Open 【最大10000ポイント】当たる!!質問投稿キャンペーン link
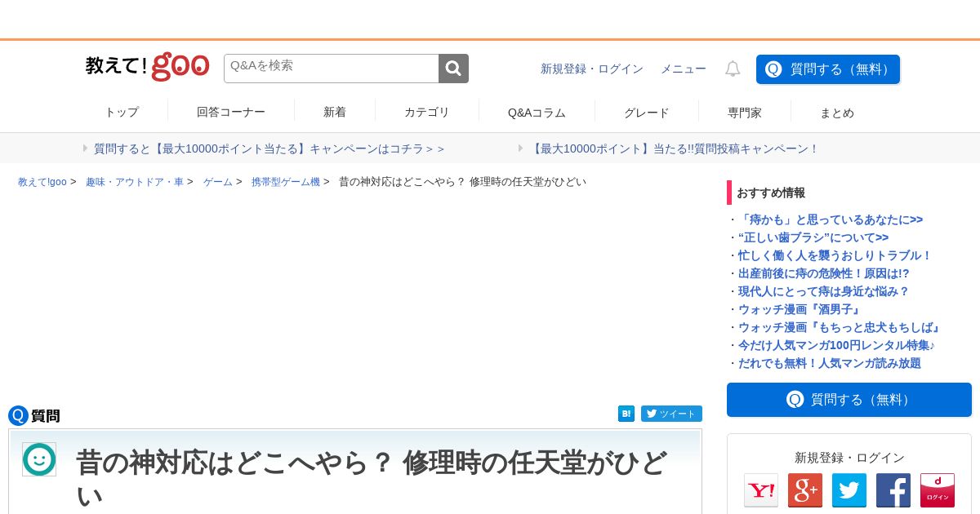Screen dimensions: 980x514 click(674, 148)
